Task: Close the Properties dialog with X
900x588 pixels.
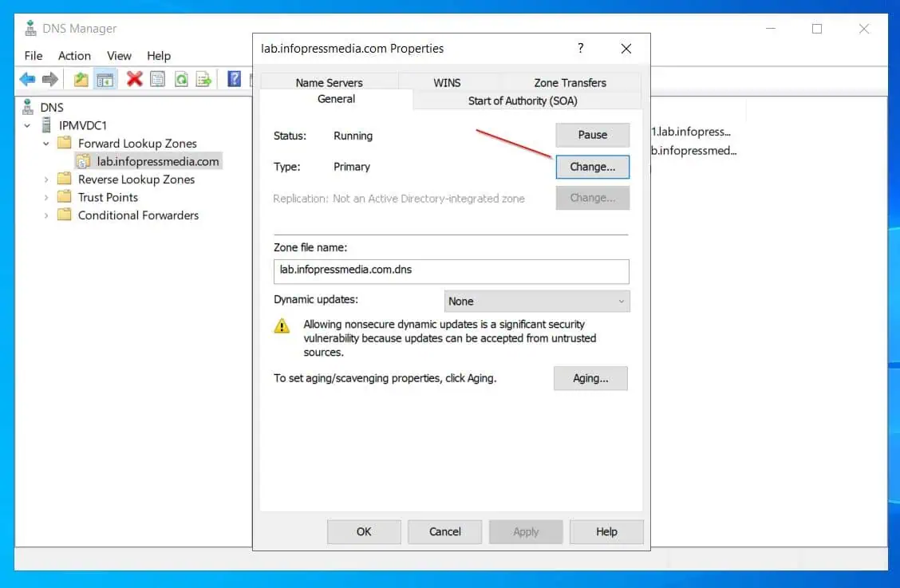Action: [626, 49]
